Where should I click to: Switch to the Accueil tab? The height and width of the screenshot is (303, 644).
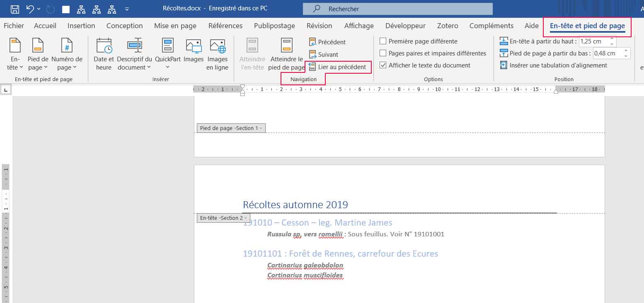45,26
